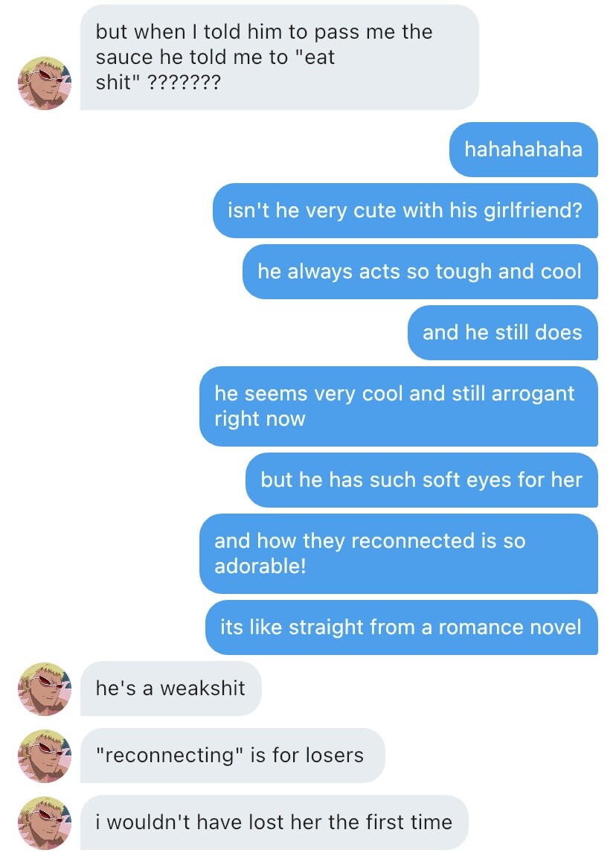Tap avatar next to "he's a weakshit"
The height and width of the screenshot is (853, 616).
pyautogui.click(x=45, y=689)
